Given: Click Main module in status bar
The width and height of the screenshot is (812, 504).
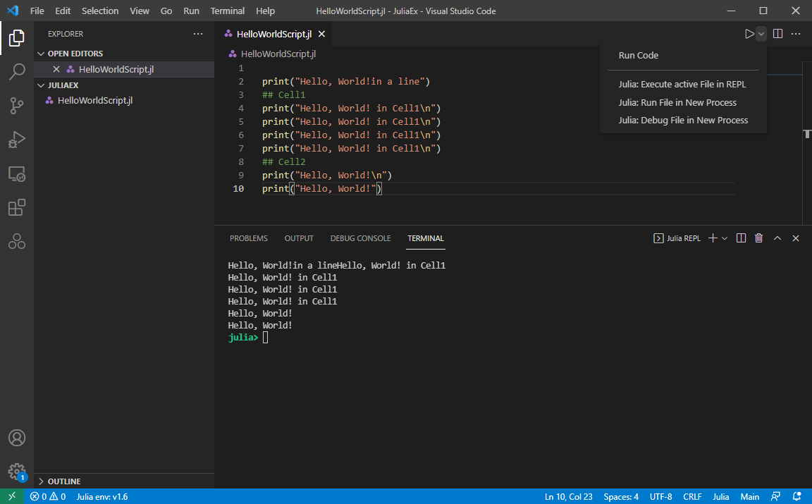Looking at the screenshot, I should [x=749, y=496].
